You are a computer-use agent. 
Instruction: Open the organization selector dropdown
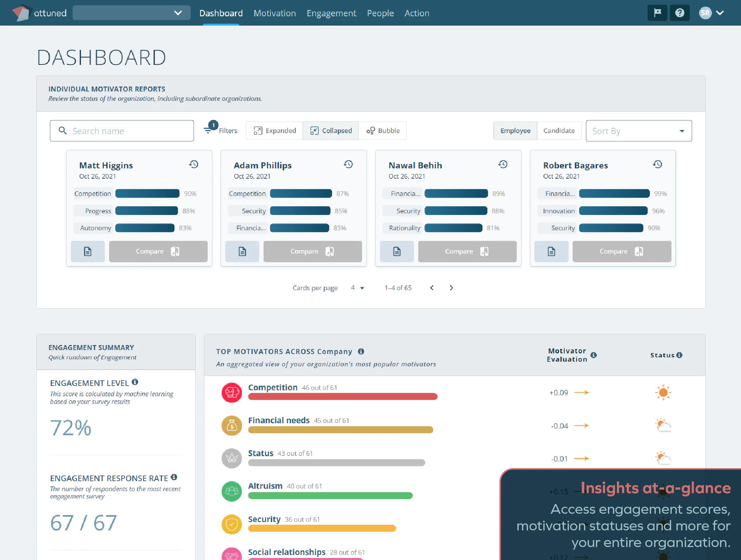click(131, 13)
